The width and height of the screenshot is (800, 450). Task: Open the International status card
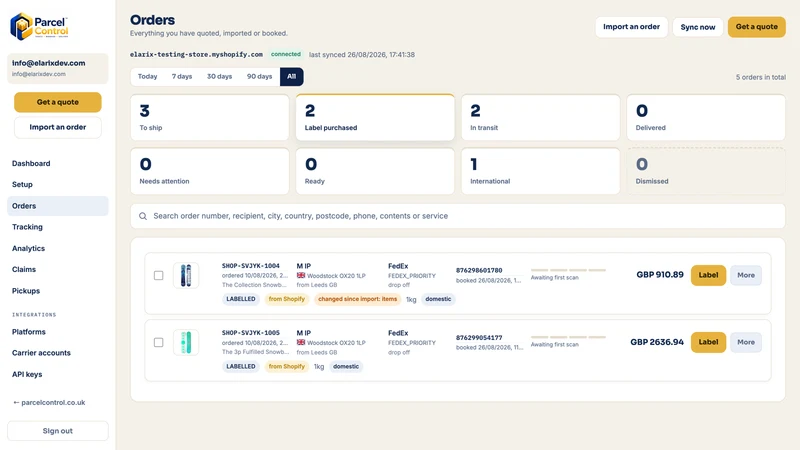point(540,171)
